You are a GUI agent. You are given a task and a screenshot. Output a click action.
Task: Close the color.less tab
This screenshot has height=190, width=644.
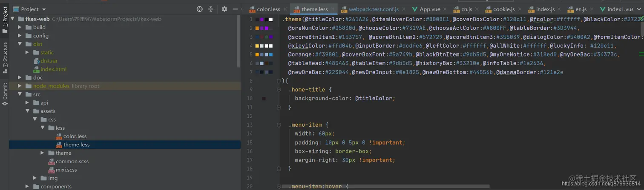pyautogui.click(x=285, y=9)
